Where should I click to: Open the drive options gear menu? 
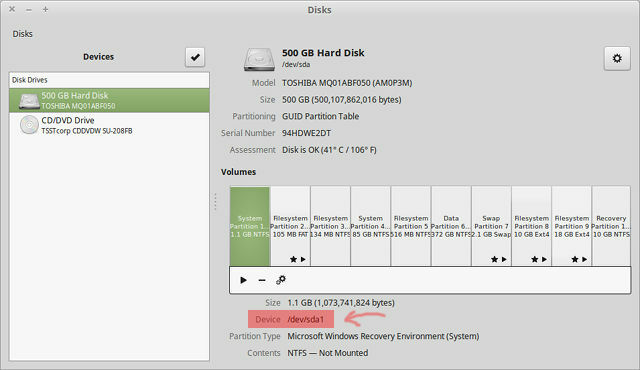coord(617,58)
